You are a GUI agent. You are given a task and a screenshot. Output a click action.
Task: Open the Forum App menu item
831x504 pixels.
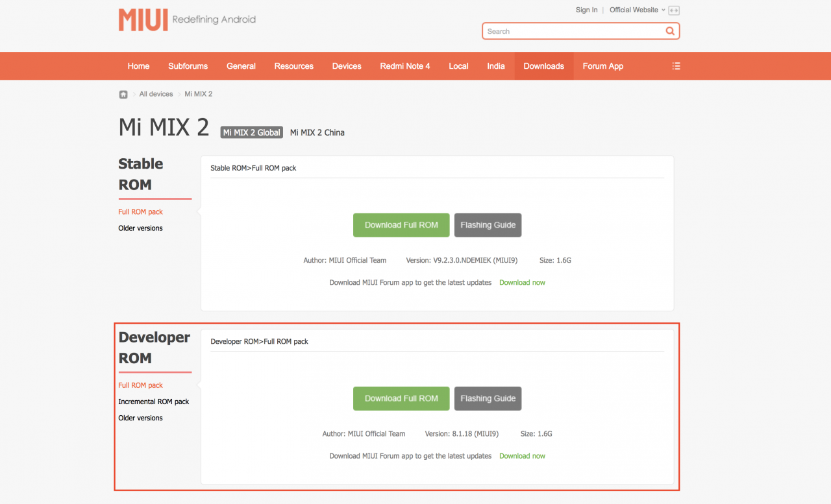602,66
